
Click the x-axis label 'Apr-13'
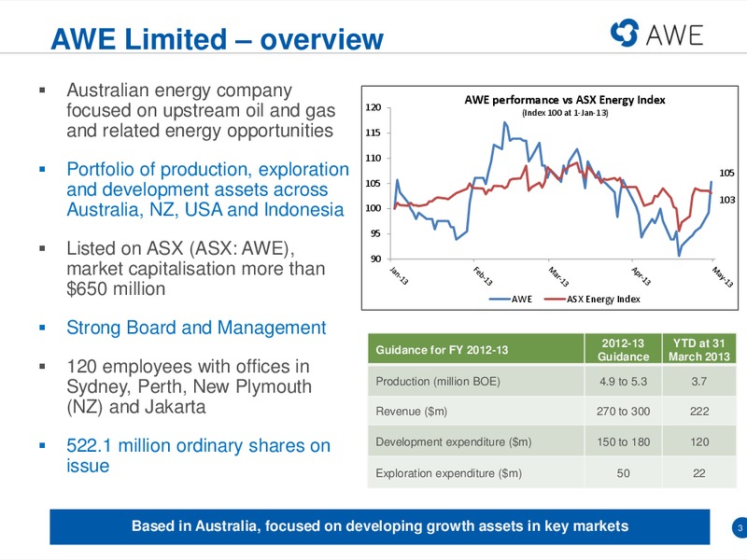click(641, 276)
